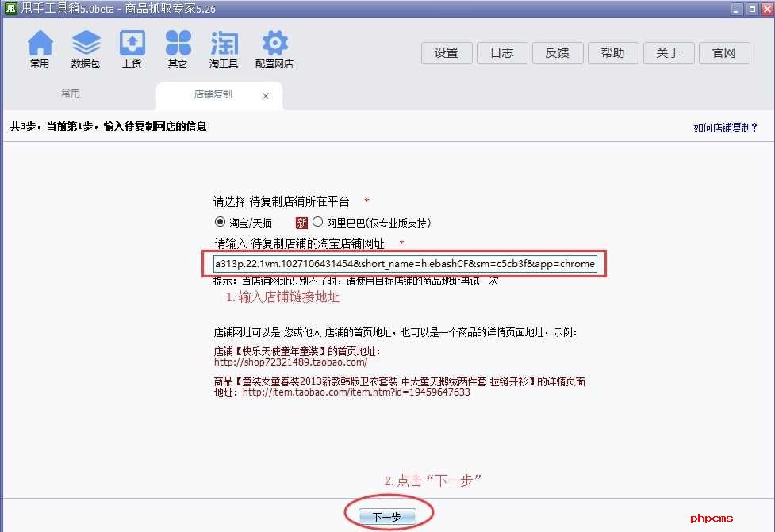Select the 淘工具 icon
The image size is (775, 532).
224,49
